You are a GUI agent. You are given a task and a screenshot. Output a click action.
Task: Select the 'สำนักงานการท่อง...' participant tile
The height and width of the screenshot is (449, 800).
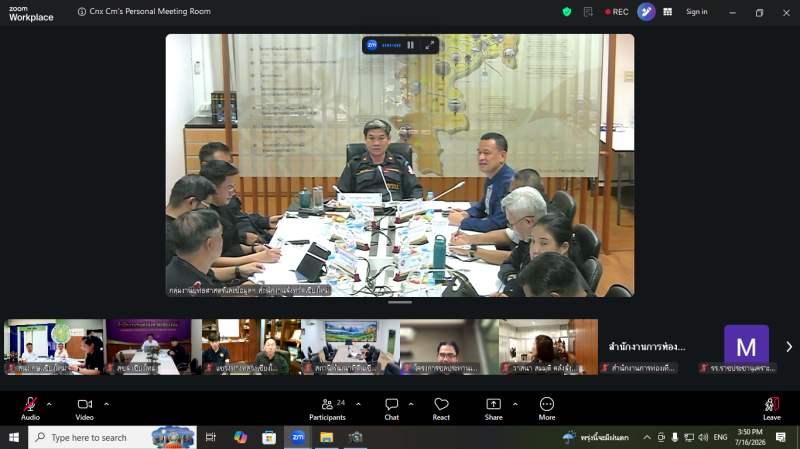[647, 347]
